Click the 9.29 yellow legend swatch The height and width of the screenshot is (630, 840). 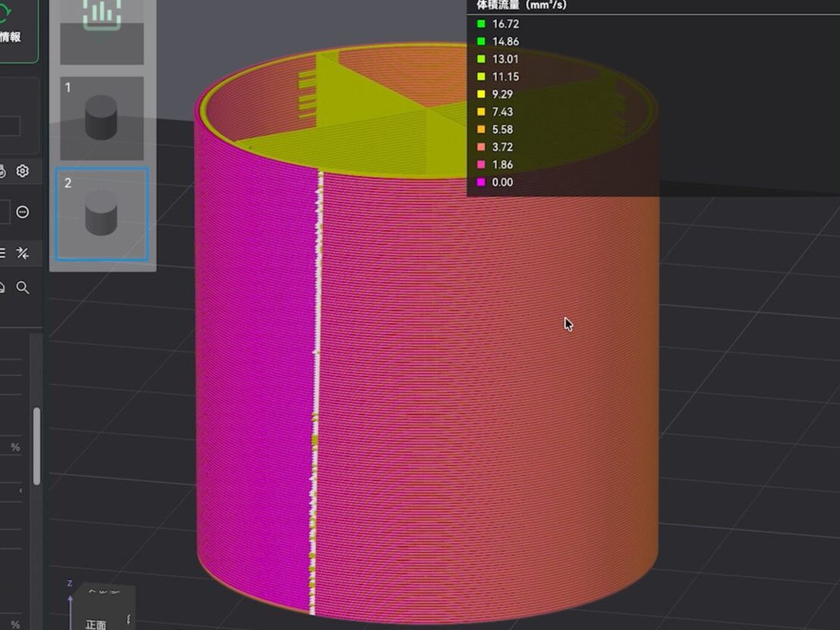tap(481, 95)
